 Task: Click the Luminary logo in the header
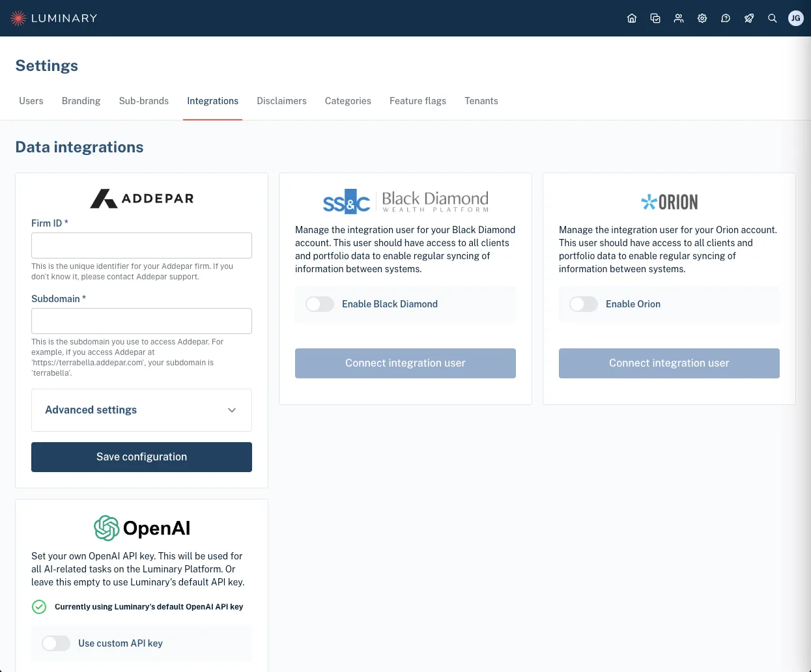pyautogui.click(x=54, y=18)
